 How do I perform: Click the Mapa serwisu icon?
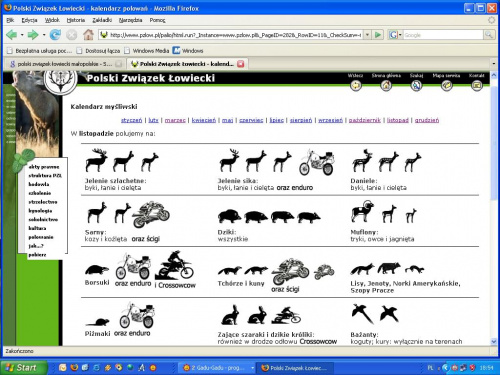446,86
